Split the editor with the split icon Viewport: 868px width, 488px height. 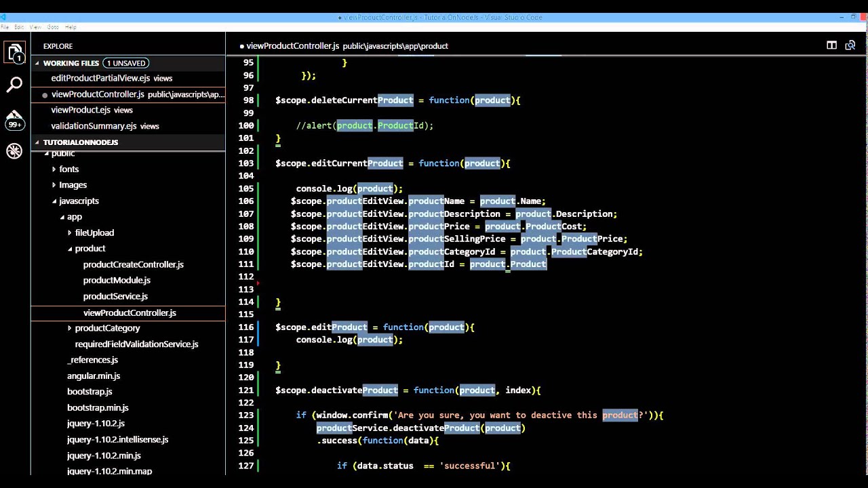point(831,45)
